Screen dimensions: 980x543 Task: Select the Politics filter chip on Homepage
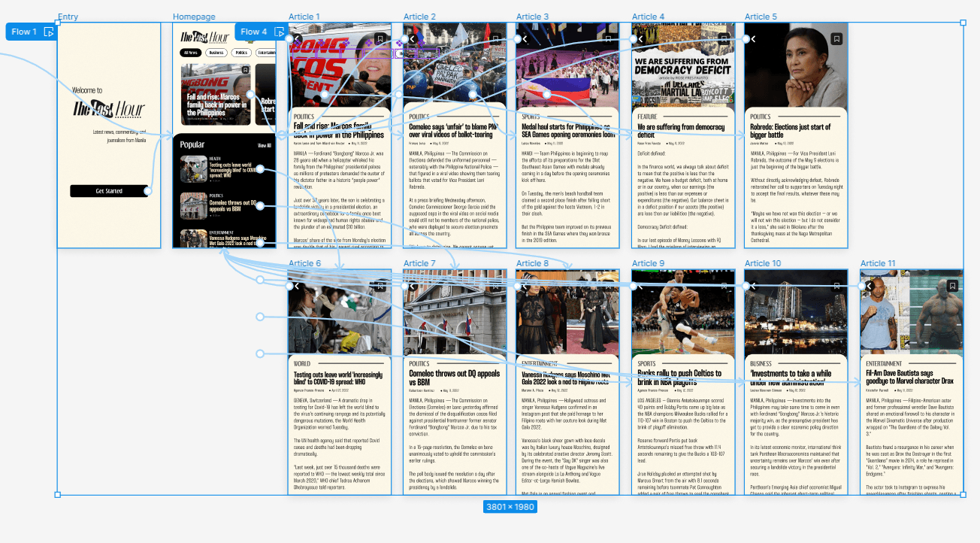(x=240, y=53)
